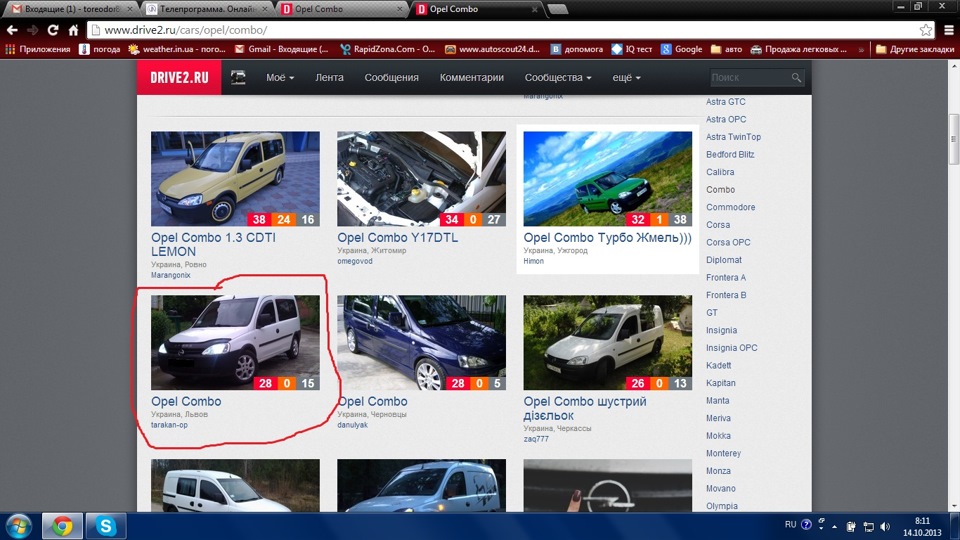This screenshot has height=540, width=960.
Task: Open the Сообщения menu item
Action: (391, 78)
